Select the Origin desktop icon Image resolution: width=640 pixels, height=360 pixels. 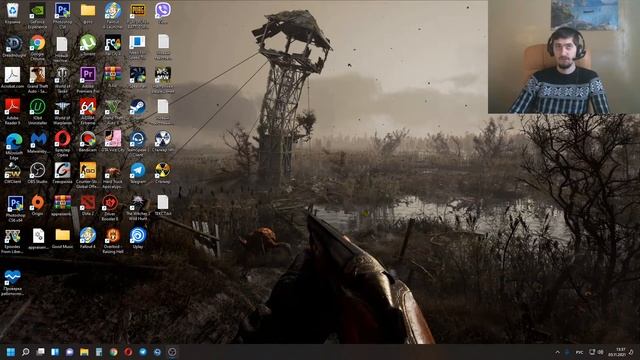tap(37, 206)
